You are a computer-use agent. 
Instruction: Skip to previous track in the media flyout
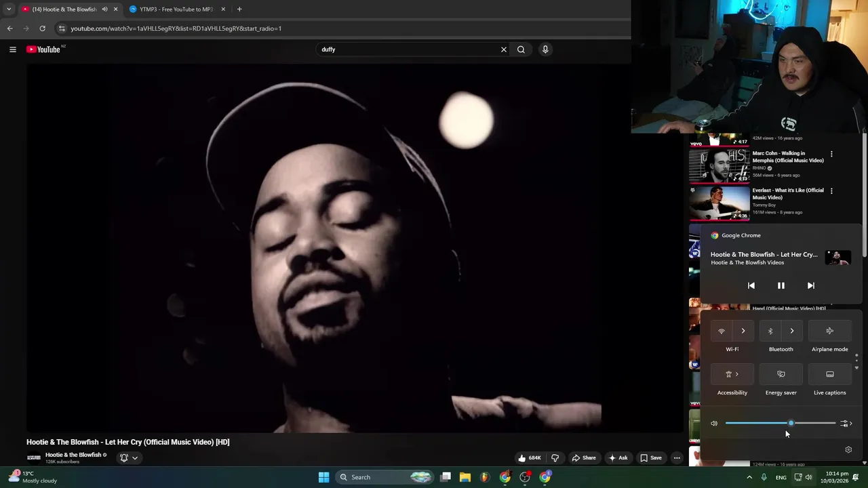751,286
